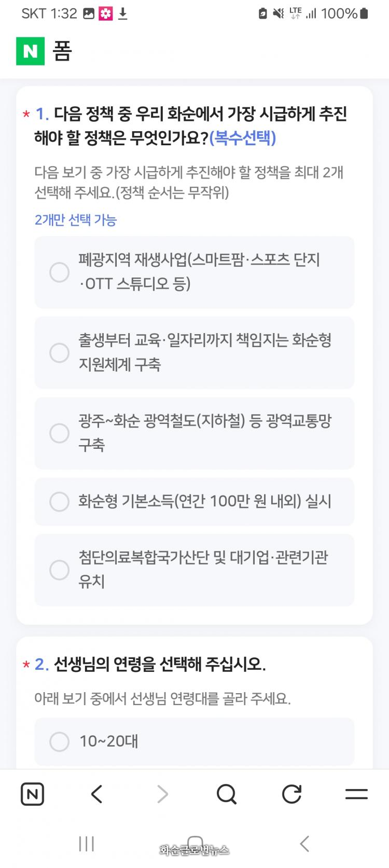Go back using browser back arrow
This screenshot has height=868, width=389.
(97, 794)
